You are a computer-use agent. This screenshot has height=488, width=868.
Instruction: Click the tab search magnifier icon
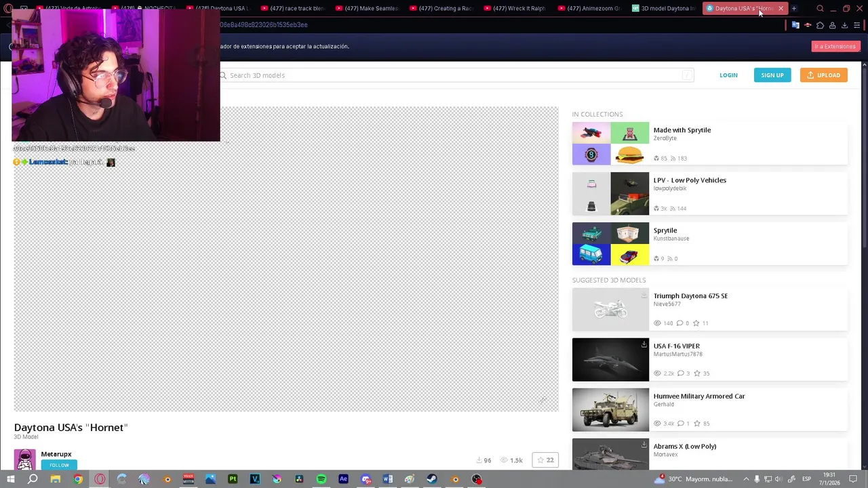[820, 9]
